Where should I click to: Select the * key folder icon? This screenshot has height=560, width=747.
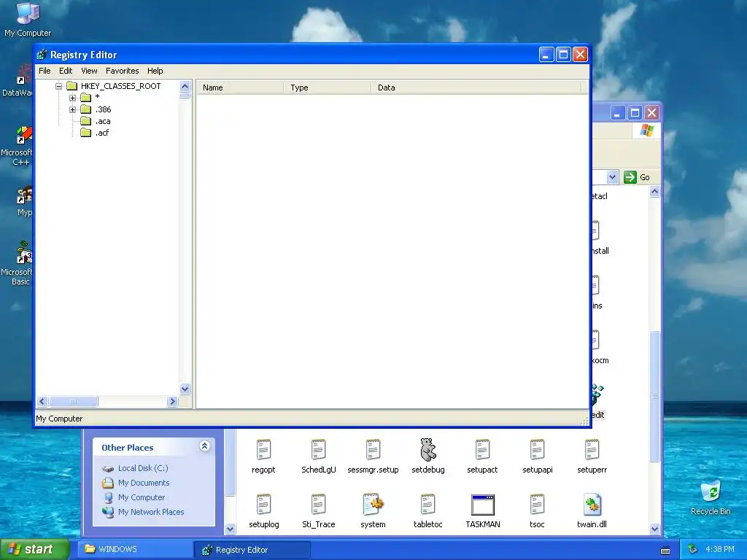click(86, 98)
